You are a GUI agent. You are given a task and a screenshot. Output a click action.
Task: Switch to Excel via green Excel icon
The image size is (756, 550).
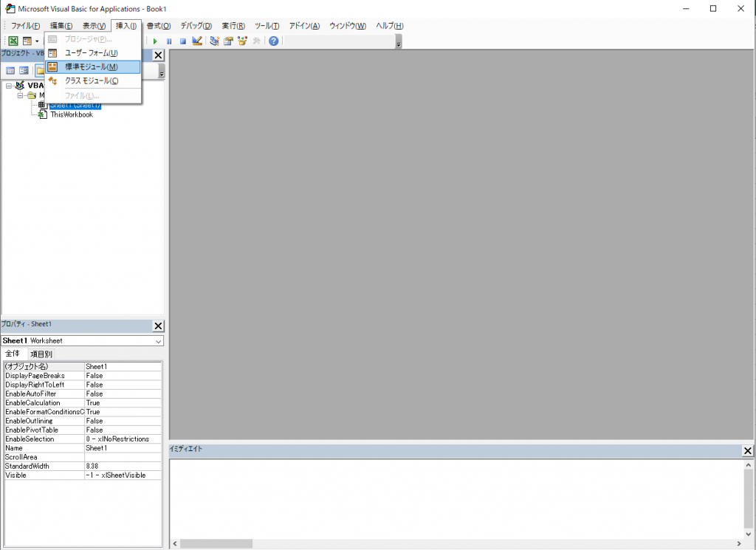pos(13,41)
